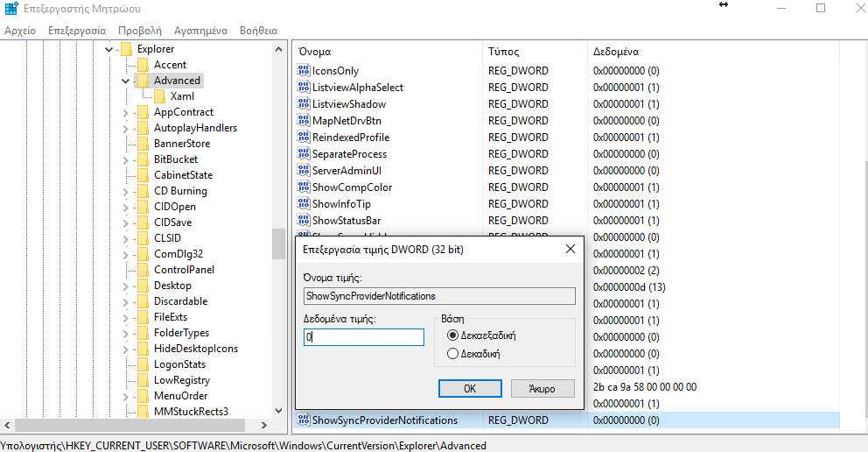Cancel the dialog with Άκυρο

point(542,388)
